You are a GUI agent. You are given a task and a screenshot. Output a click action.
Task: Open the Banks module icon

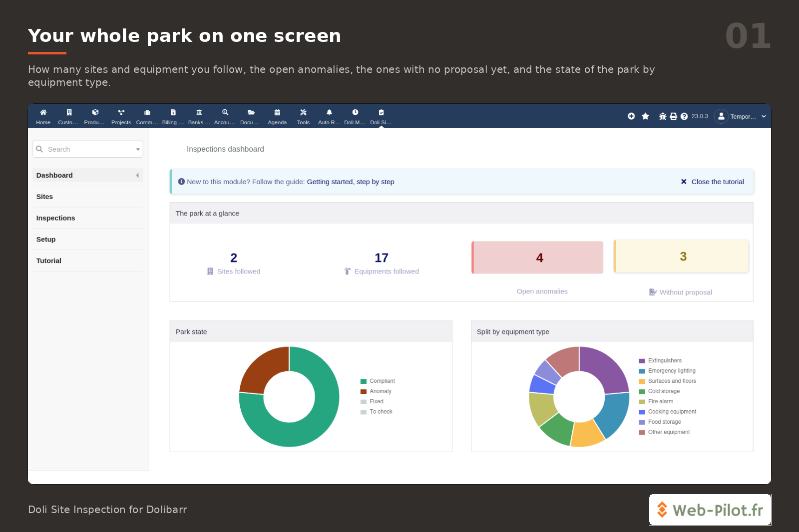tap(199, 113)
